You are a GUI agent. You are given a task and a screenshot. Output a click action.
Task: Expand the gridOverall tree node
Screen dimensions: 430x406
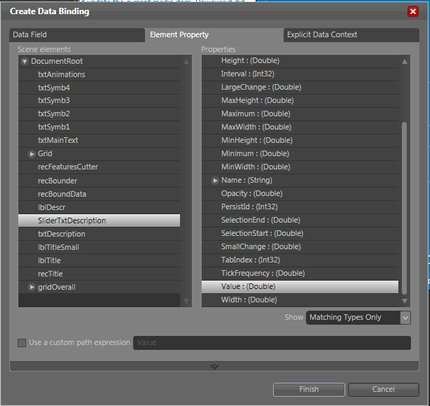click(32, 287)
